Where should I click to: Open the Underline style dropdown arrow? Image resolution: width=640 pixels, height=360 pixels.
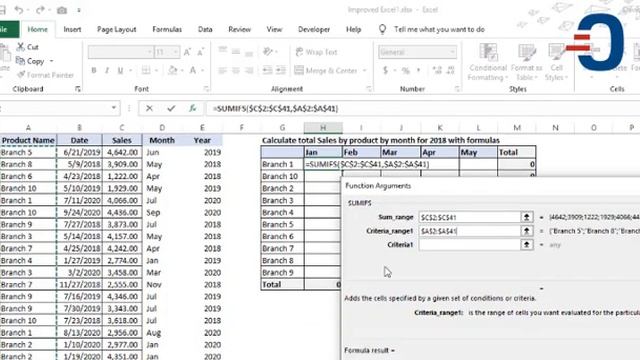pyautogui.click(x=131, y=71)
